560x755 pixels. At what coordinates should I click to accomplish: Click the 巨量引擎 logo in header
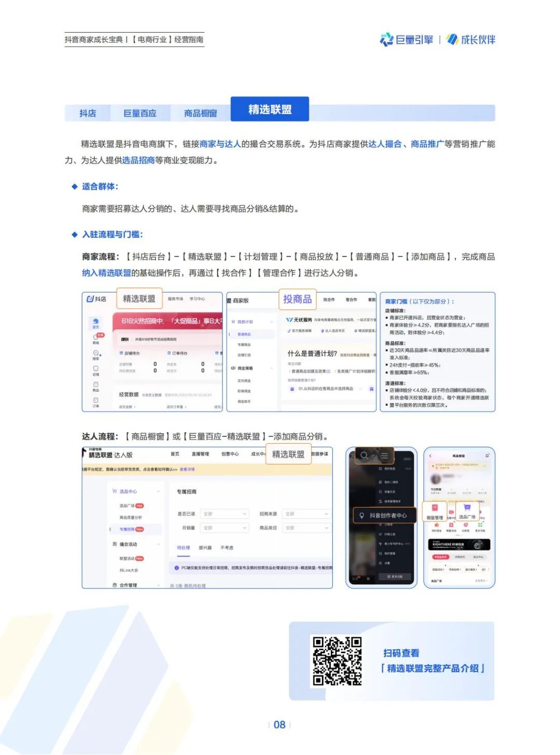(x=407, y=40)
